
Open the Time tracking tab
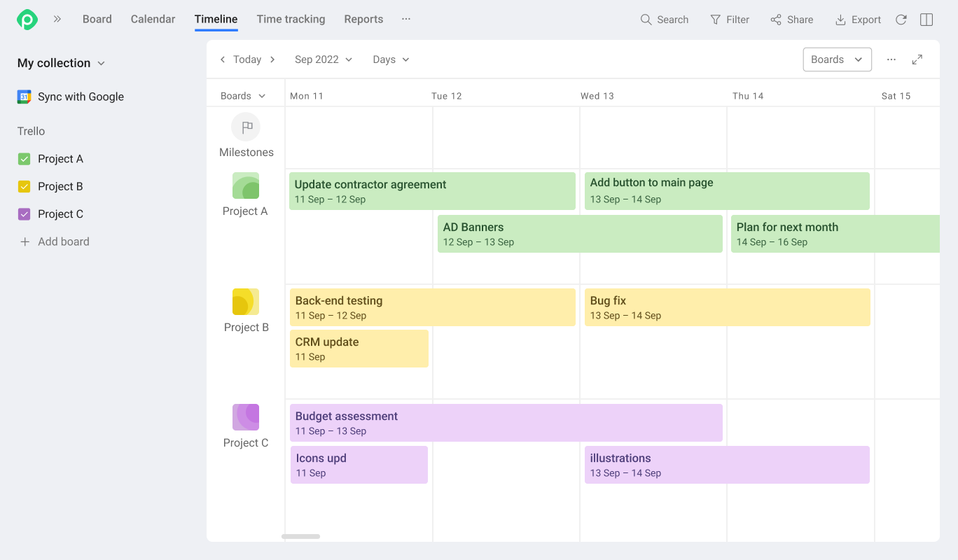pyautogui.click(x=291, y=20)
